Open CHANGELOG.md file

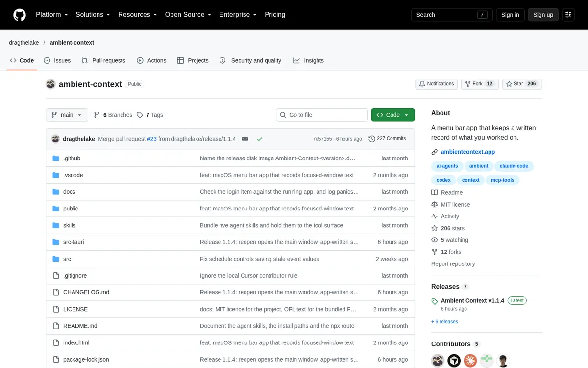coord(86,292)
